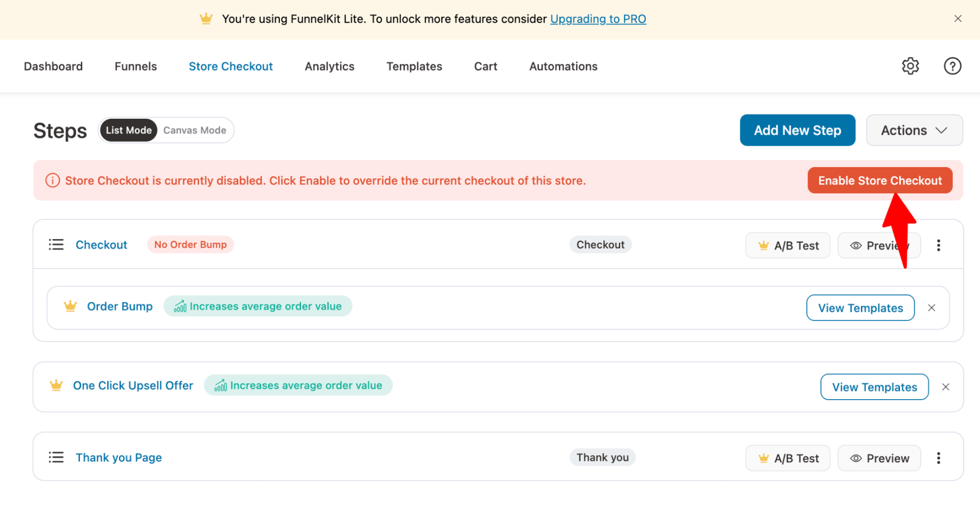Click the crown icon beside One Click Upsell Offer
Image resolution: width=980 pixels, height=510 pixels.
(x=56, y=385)
